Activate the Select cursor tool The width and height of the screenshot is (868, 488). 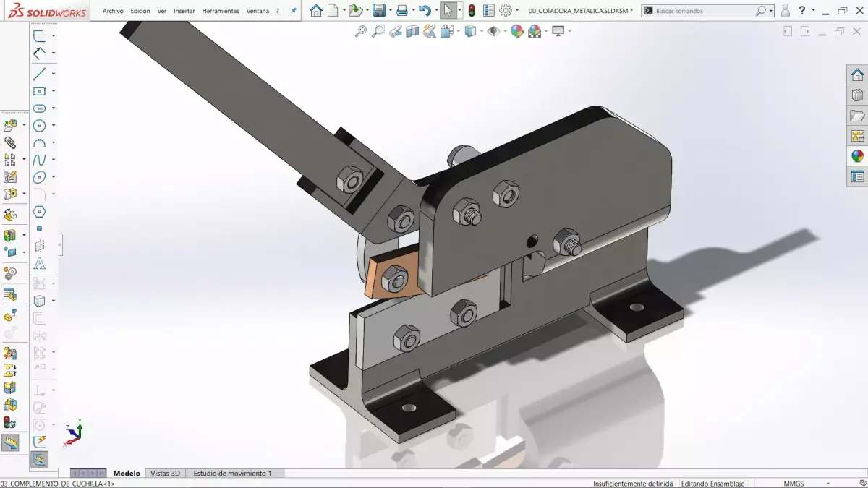point(448,11)
